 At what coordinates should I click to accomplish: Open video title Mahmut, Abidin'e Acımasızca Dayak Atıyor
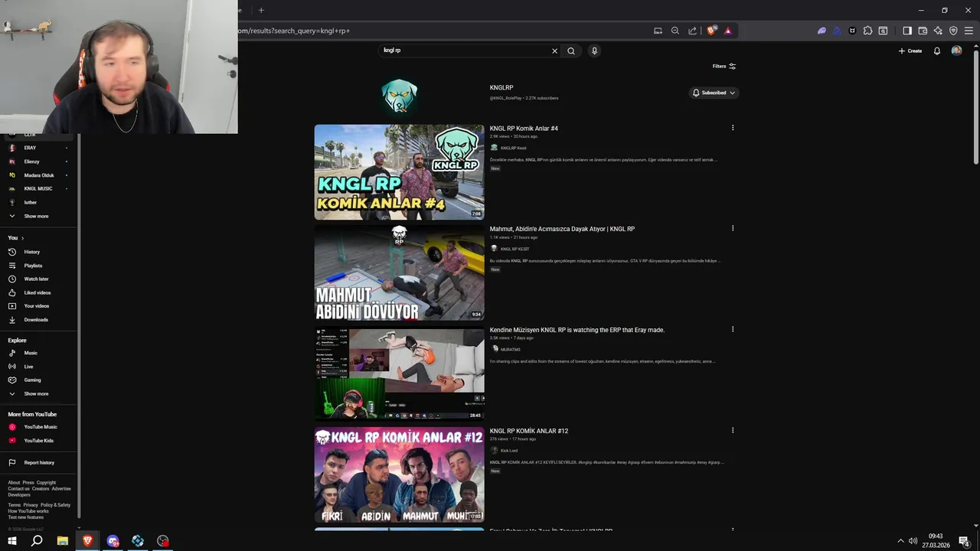[x=562, y=229]
